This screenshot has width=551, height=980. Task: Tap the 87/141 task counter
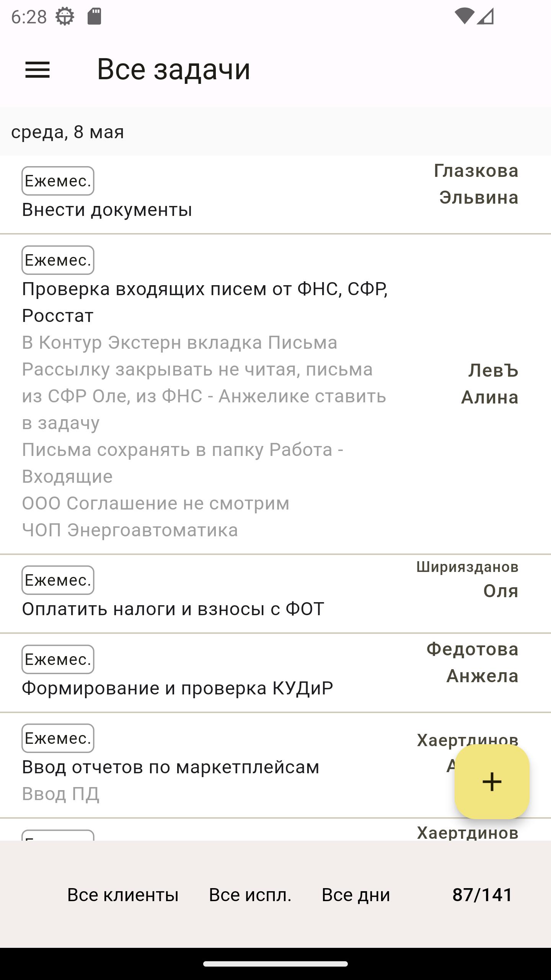click(483, 895)
